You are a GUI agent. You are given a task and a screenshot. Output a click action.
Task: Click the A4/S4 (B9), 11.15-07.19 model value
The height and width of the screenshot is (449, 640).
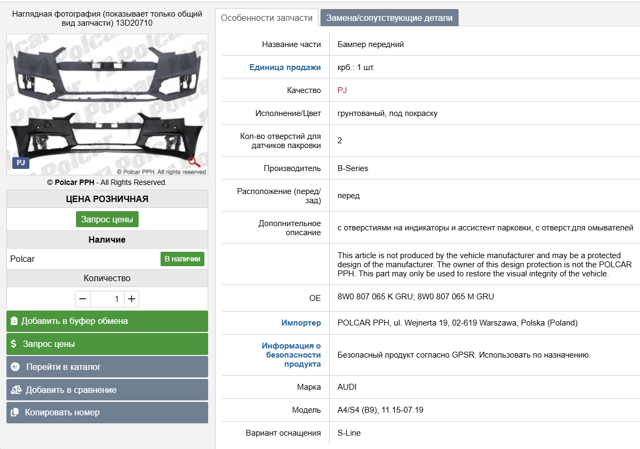pyautogui.click(x=380, y=410)
